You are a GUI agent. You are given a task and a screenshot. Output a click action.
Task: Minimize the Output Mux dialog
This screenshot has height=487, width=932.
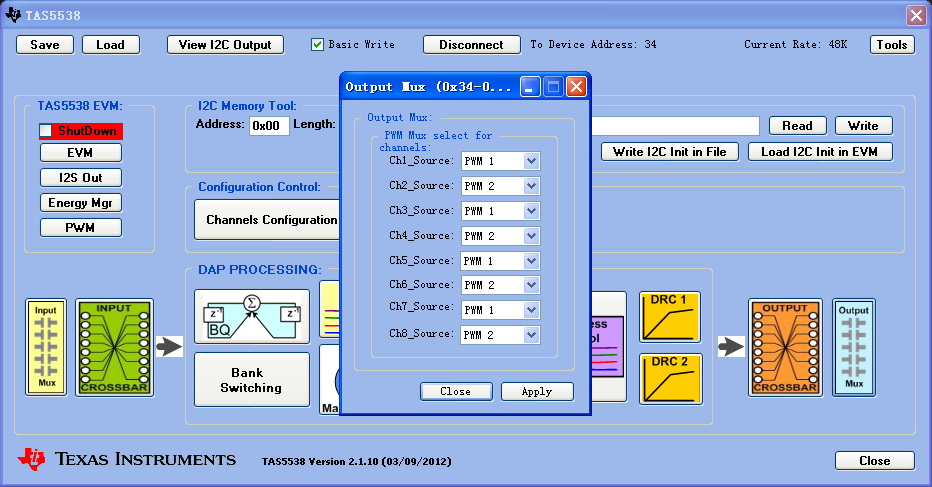pyautogui.click(x=530, y=87)
